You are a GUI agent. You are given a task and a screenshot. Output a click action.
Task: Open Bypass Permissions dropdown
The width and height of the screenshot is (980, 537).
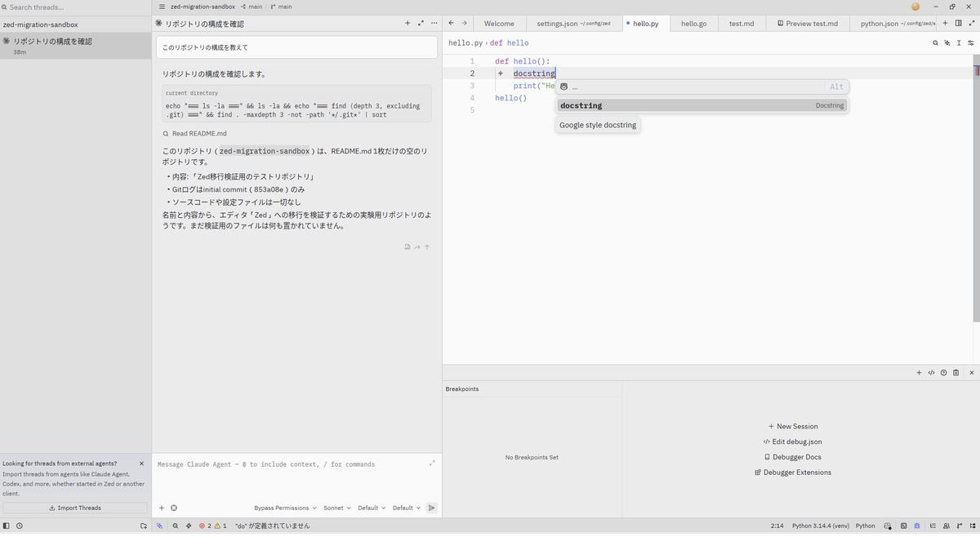click(285, 508)
